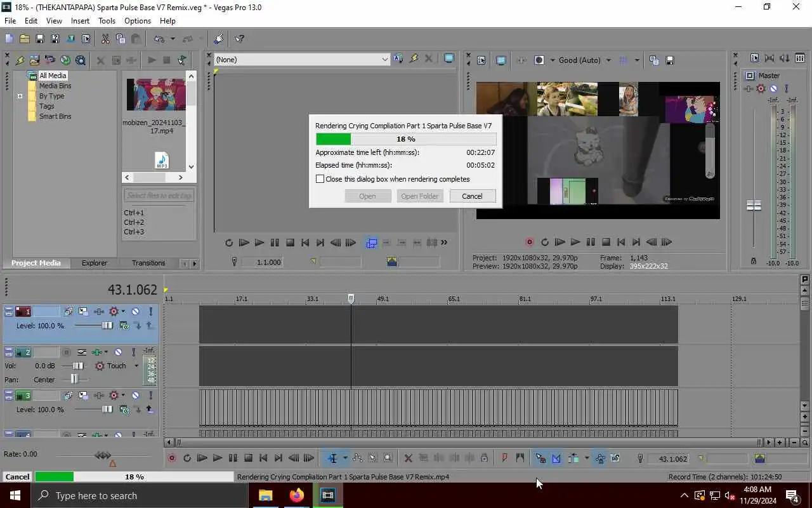The image size is (812, 508).
Task: Click Get Media from the Web globe icon
Action: (65, 60)
